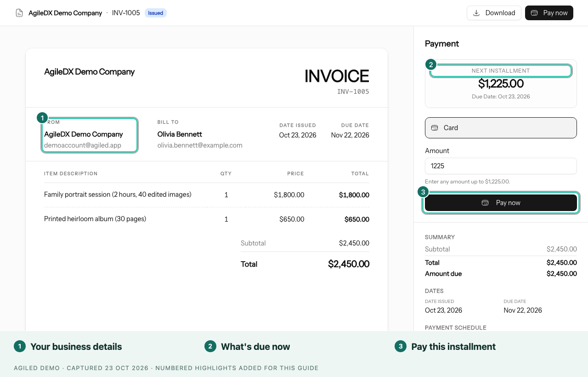Click the Payment panel heading
This screenshot has width=588, height=377.
coord(442,44)
